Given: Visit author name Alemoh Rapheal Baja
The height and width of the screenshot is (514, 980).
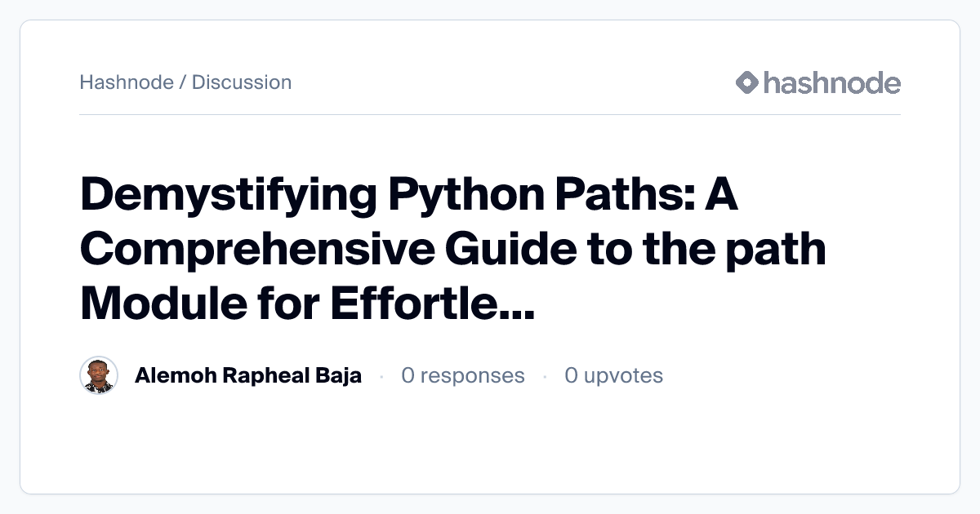Looking at the screenshot, I should (x=248, y=375).
